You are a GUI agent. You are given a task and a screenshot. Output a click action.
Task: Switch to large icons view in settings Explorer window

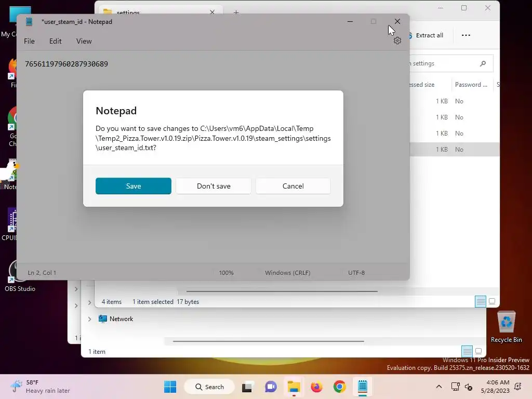[492, 301]
